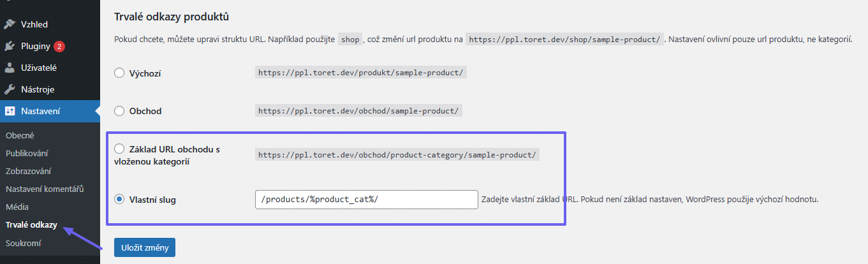Image resolution: width=868 pixels, height=264 pixels.
Task: Open Zobrazování in the sidebar
Action: point(29,171)
